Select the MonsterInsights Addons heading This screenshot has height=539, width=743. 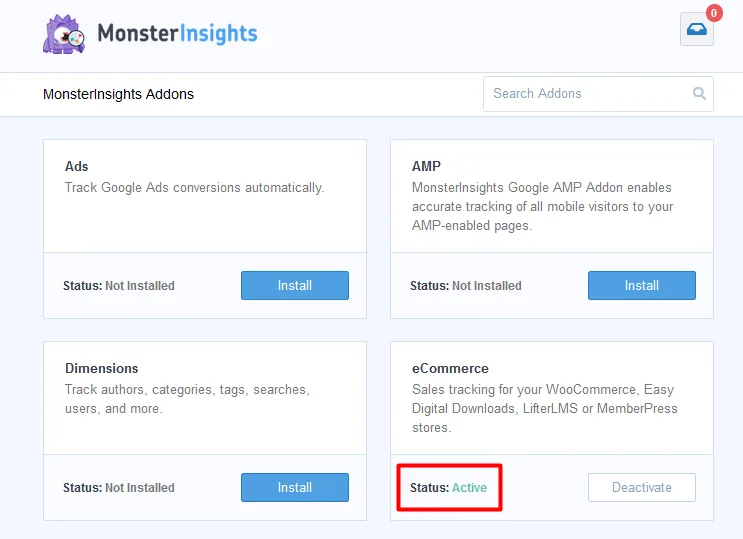pos(118,94)
